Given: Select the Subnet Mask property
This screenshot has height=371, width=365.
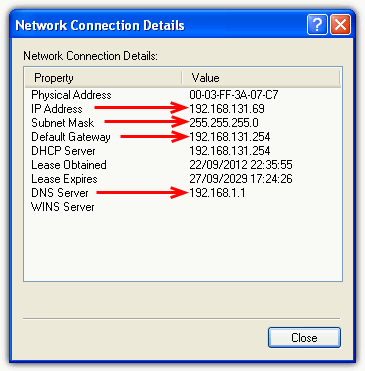Looking at the screenshot, I should pyautogui.click(x=63, y=123).
